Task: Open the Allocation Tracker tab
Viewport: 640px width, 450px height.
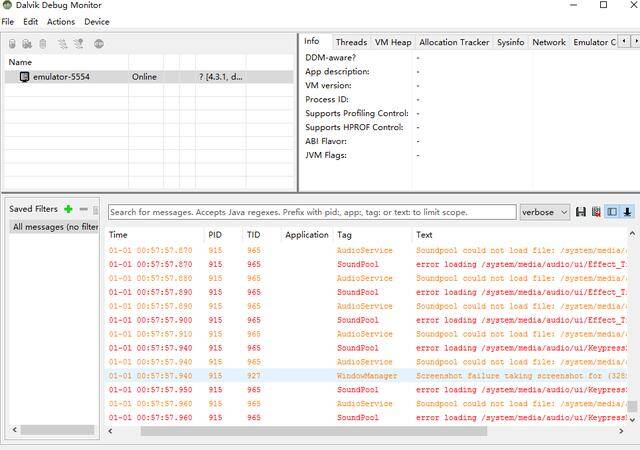Action: point(454,42)
